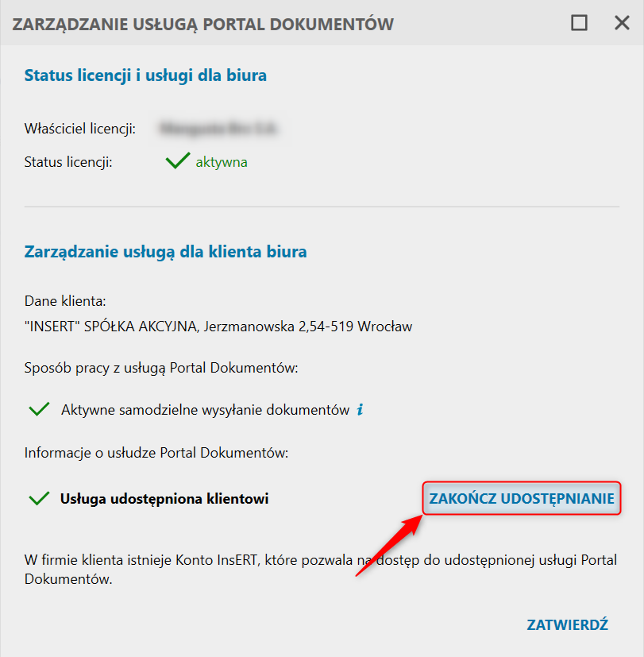Click the green "aktywna" status text

[x=222, y=162]
